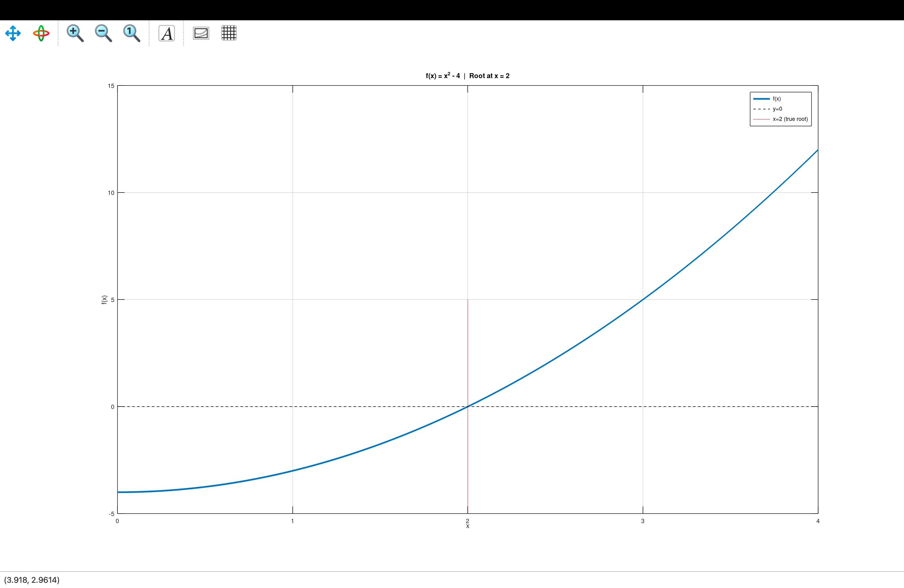Toggle the y=0 legend entry
904x588 pixels.
(x=777, y=108)
